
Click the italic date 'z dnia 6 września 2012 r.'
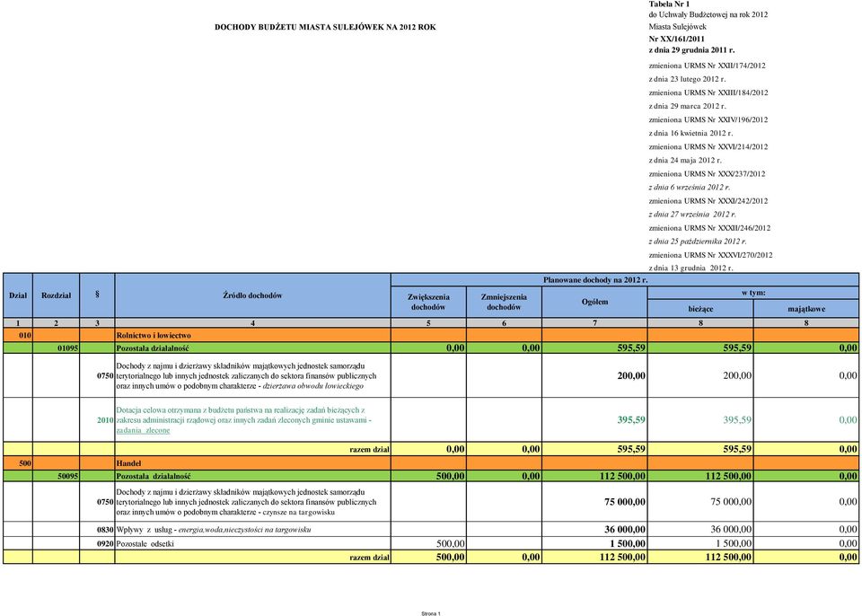[690, 187]
